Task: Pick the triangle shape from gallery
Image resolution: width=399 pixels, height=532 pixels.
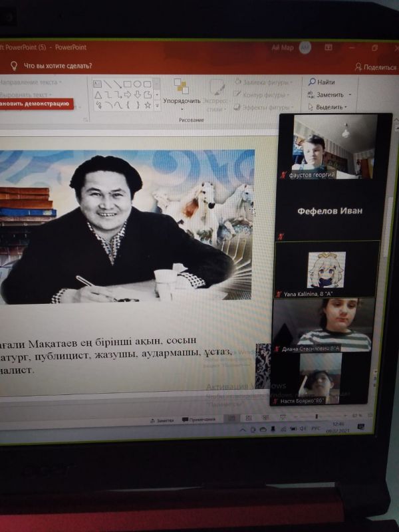Action: pos(97,94)
